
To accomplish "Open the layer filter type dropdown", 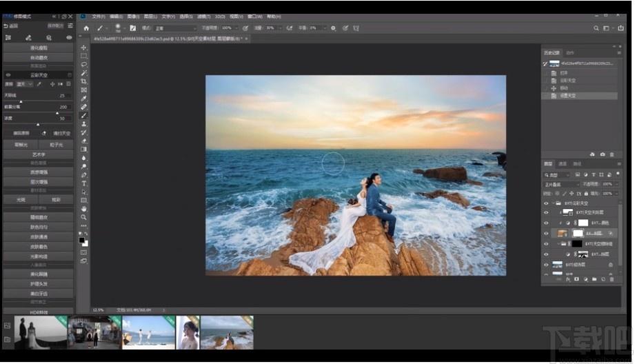I will coord(557,175).
